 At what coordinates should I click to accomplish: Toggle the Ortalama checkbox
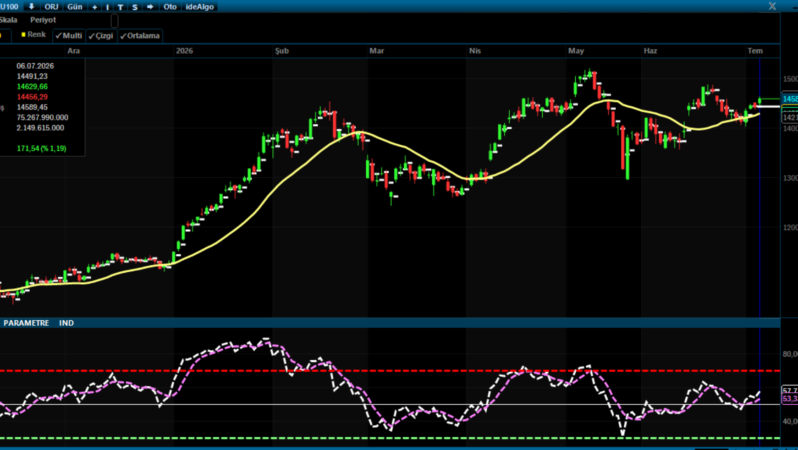click(140, 36)
